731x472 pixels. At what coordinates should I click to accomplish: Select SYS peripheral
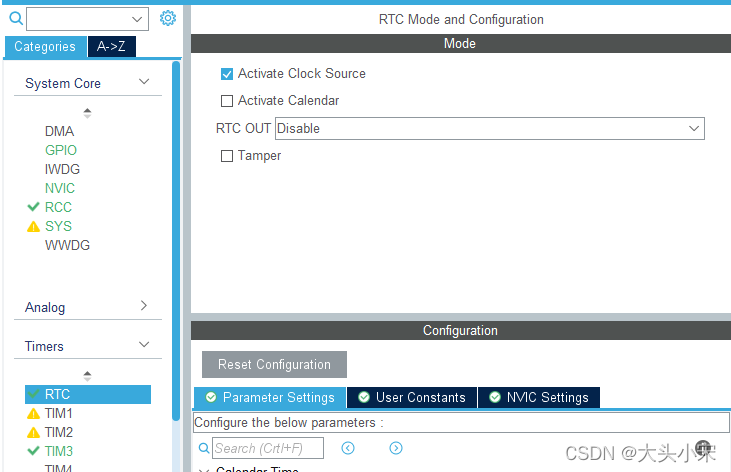coord(58,226)
